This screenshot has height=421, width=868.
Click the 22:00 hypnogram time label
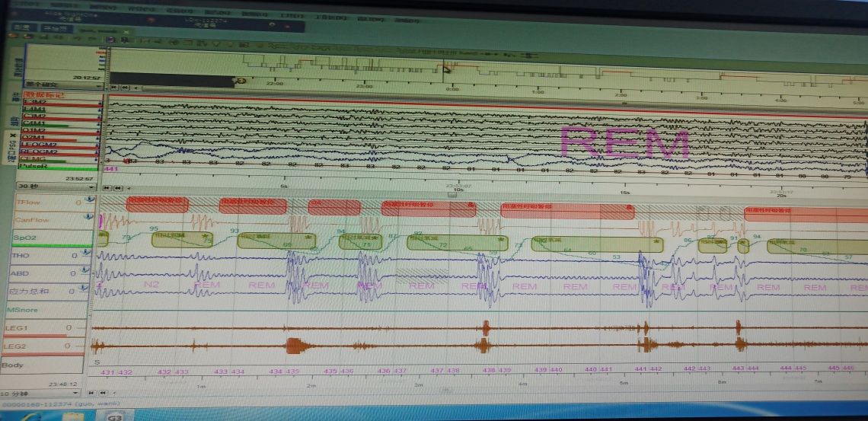[275, 84]
